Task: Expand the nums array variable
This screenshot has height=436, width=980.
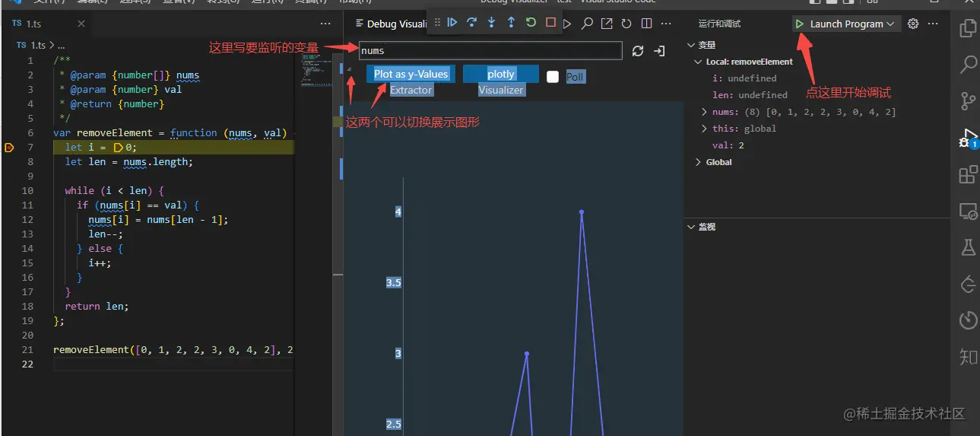Action: pos(705,113)
